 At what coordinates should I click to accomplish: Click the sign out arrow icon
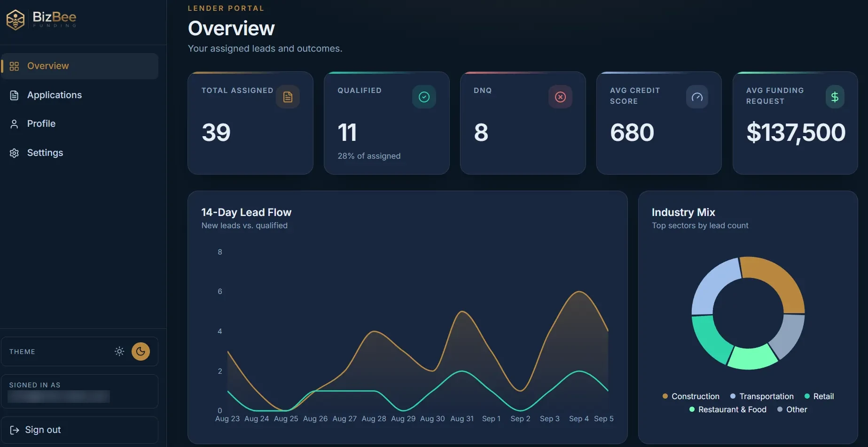(x=15, y=430)
